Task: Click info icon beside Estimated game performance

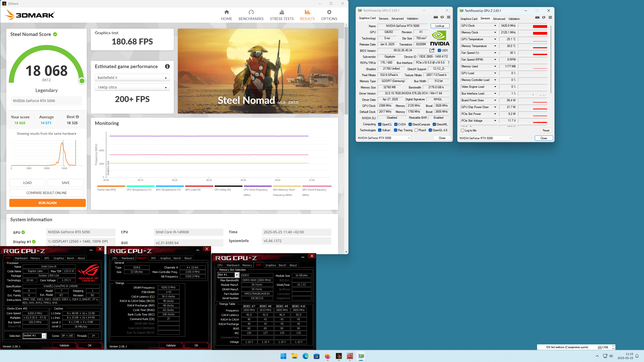Action: (167, 66)
